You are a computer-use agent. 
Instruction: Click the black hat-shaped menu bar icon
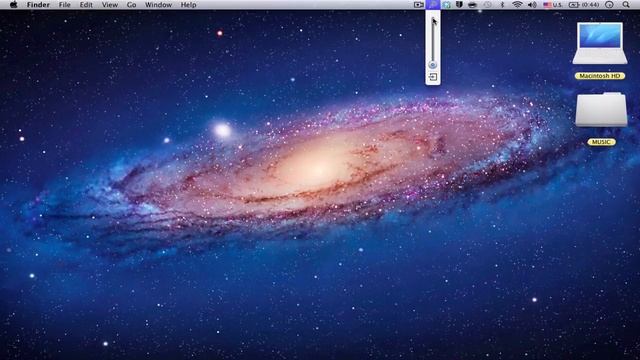pyautogui.click(x=472, y=5)
